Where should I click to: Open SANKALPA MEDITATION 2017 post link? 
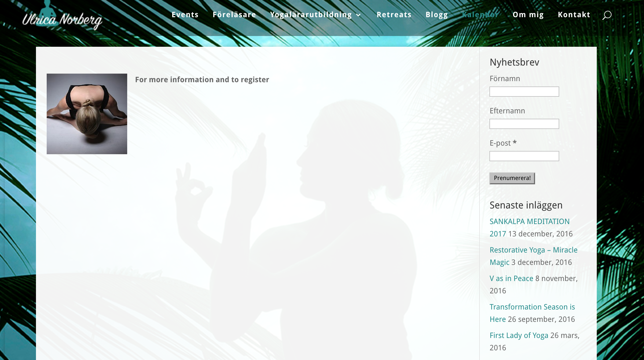[x=529, y=222]
